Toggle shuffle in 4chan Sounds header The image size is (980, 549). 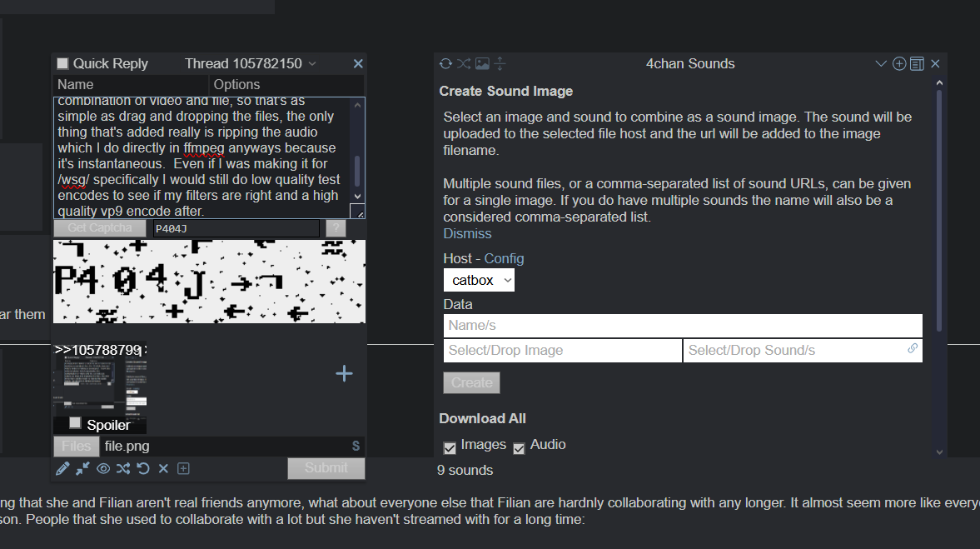click(x=464, y=64)
